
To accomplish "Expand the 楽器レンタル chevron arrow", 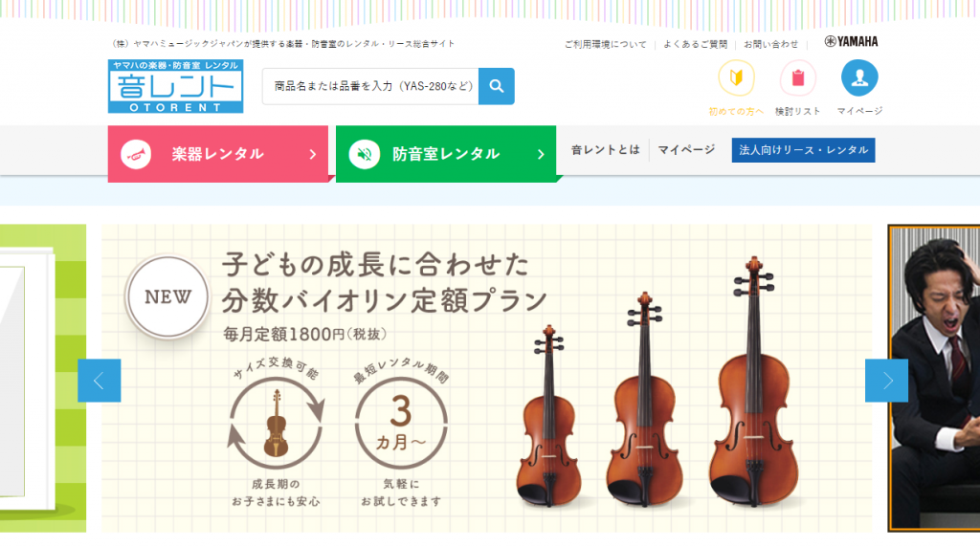I will [313, 154].
